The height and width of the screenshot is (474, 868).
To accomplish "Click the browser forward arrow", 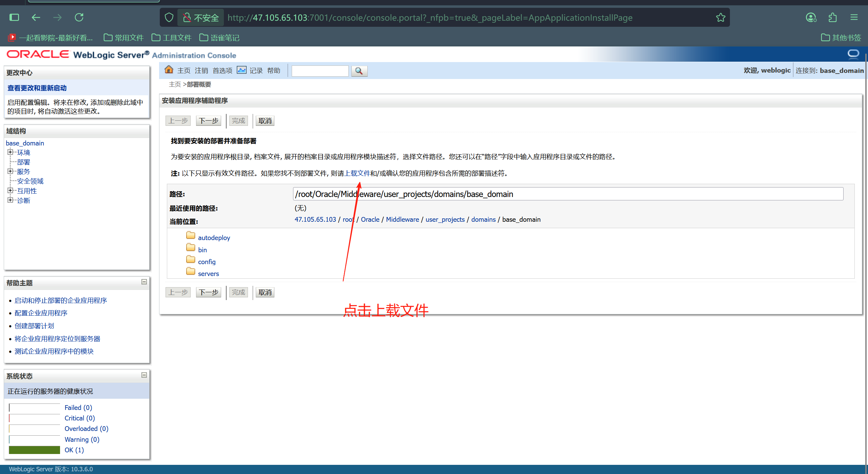I will click(x=57, y=17).
